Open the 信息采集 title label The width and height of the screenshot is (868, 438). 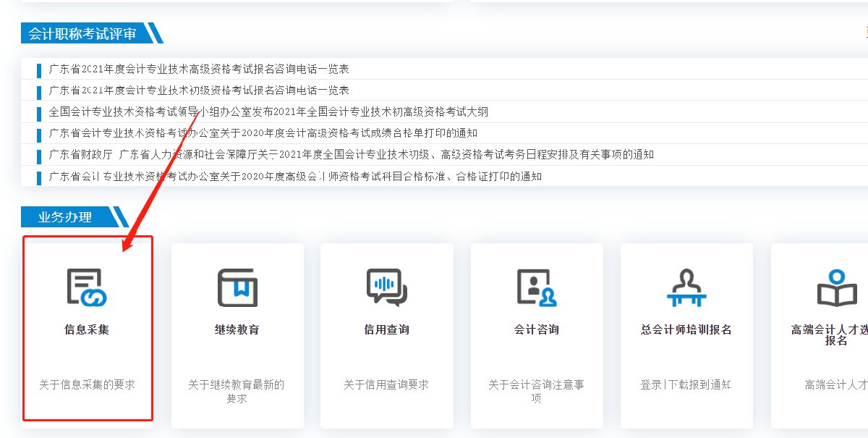point(87,329)
